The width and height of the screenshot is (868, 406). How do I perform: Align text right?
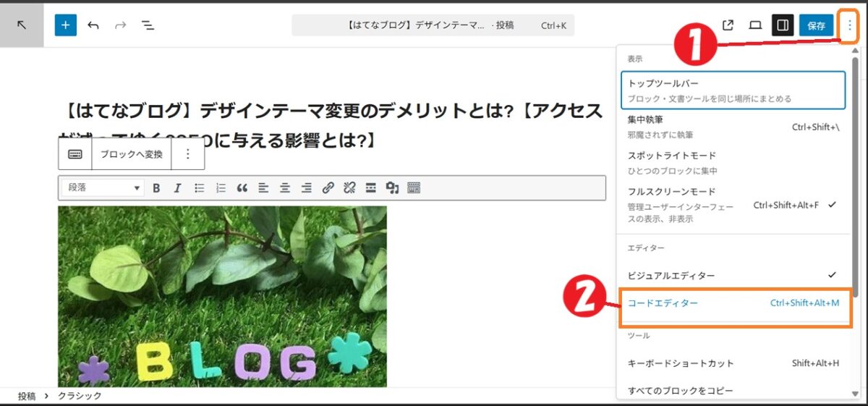point(306,188)
